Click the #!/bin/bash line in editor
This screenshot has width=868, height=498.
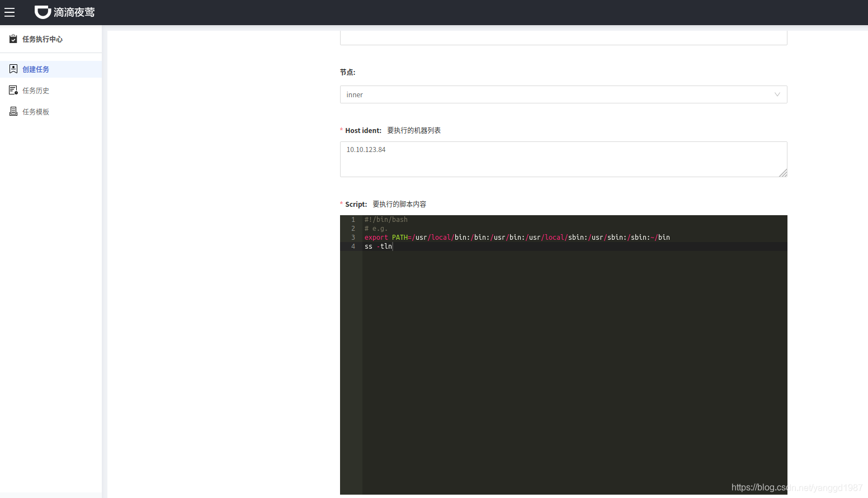coord(386,220)
